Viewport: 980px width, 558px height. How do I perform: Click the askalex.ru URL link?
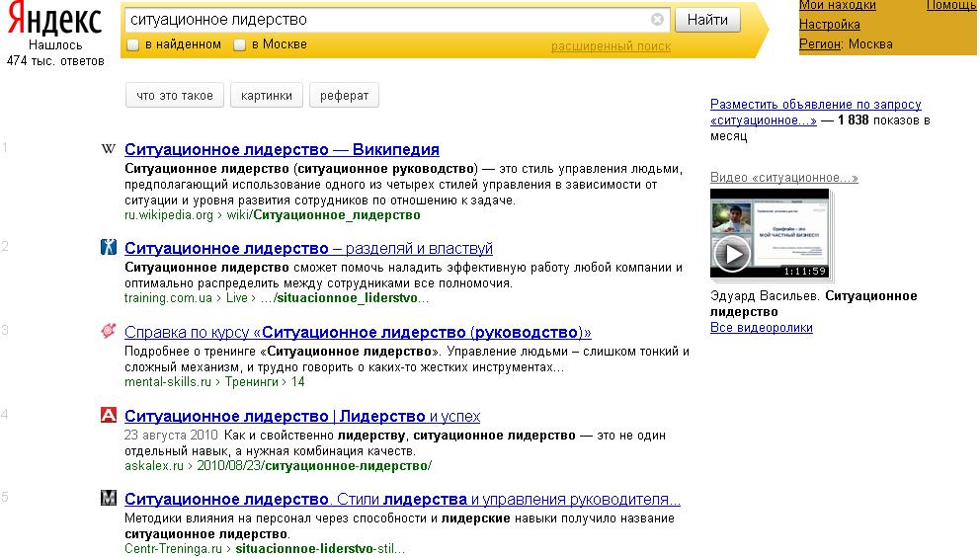154,465
